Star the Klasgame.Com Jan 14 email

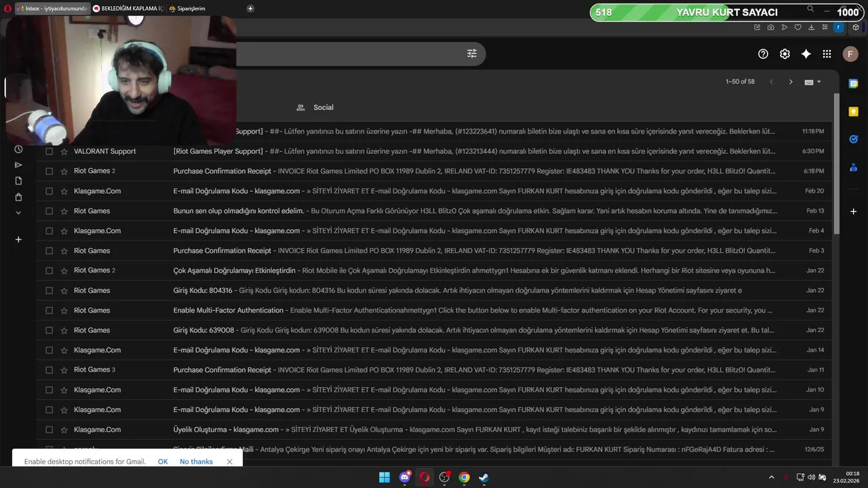(x=64, y=350)
